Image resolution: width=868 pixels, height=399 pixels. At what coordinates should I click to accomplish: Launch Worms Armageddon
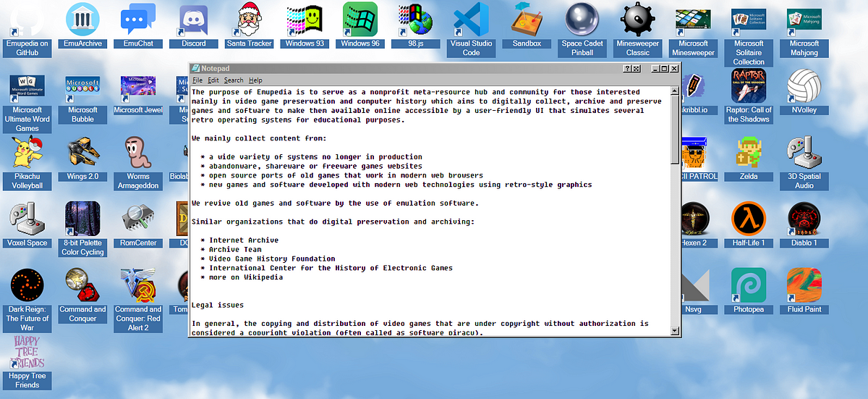point(138,164)
